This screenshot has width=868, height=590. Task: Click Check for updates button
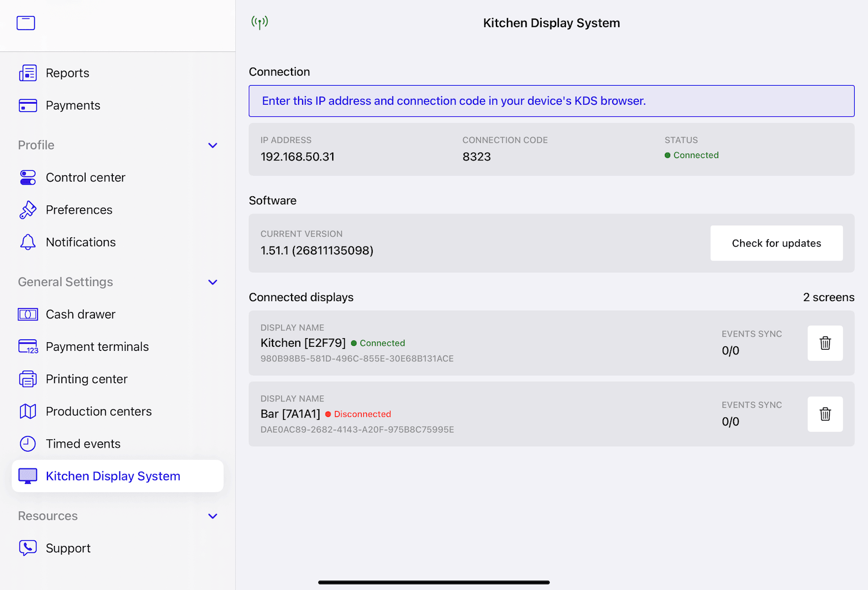coord(777,243)
